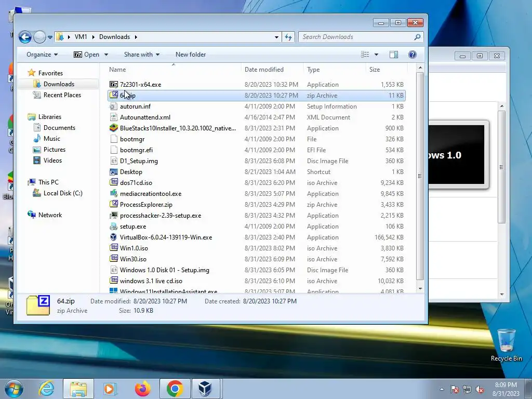
Task: Sort by Date modified column
Action: [264, 70]
